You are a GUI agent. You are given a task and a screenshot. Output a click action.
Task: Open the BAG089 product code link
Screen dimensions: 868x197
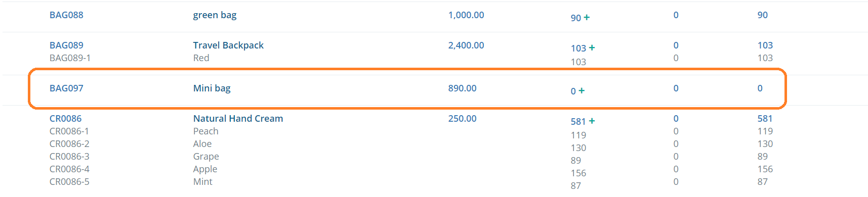tap(66, 45)
